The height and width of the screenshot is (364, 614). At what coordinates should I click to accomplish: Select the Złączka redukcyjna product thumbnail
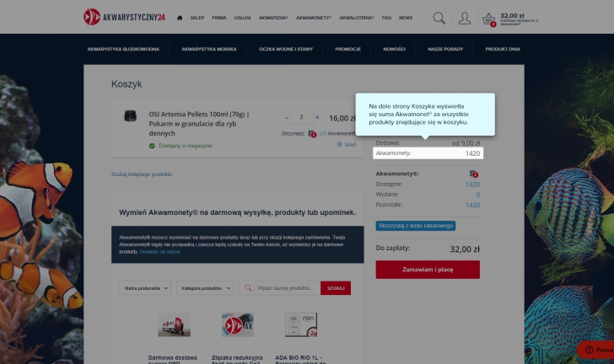tap(238, 325)
